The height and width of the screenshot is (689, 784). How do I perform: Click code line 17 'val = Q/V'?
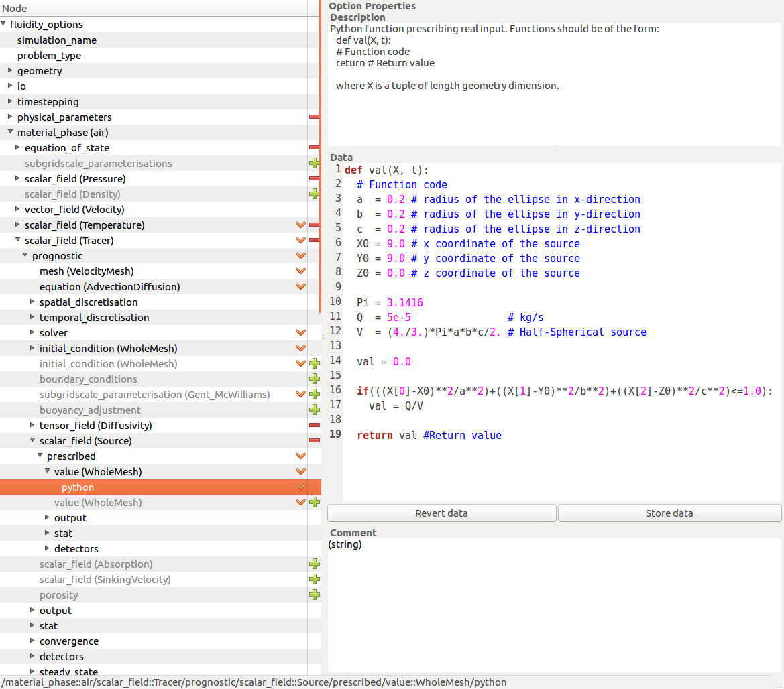coord(396,406)
